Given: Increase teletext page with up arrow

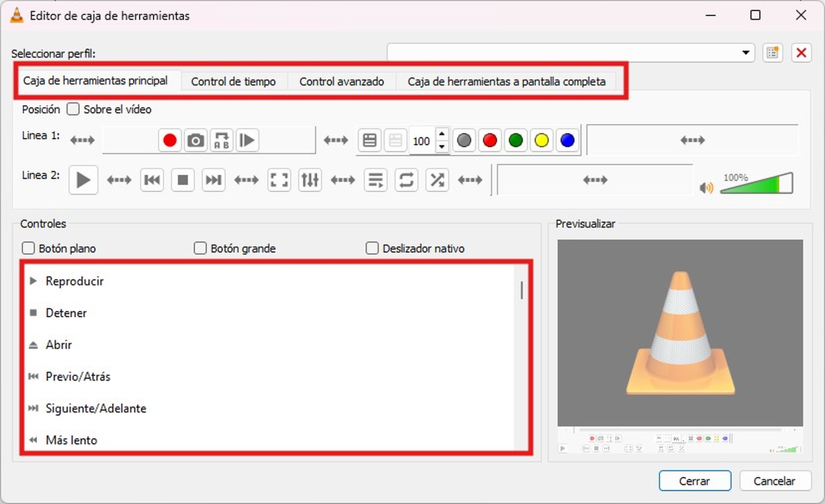Looking at the screenshot, I should click(442, 134).
